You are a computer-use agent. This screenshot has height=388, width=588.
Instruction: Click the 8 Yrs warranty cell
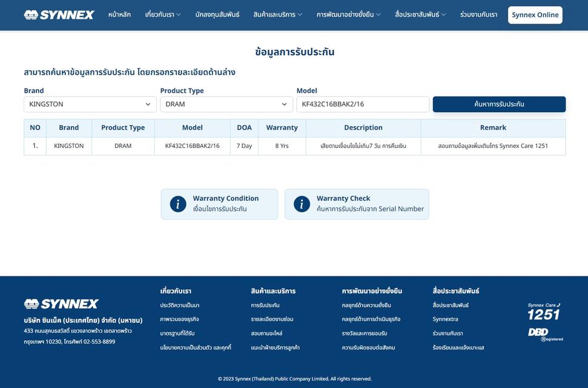282,145
